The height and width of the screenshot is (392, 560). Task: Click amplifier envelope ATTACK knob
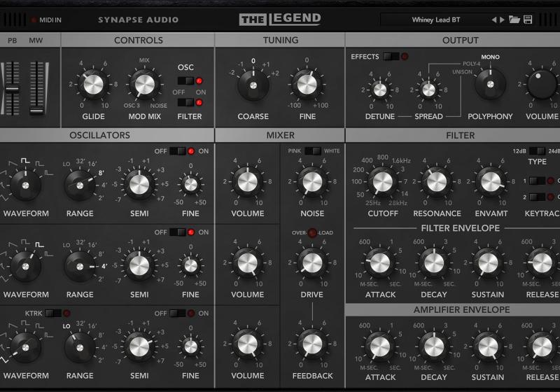coord(380,346)
